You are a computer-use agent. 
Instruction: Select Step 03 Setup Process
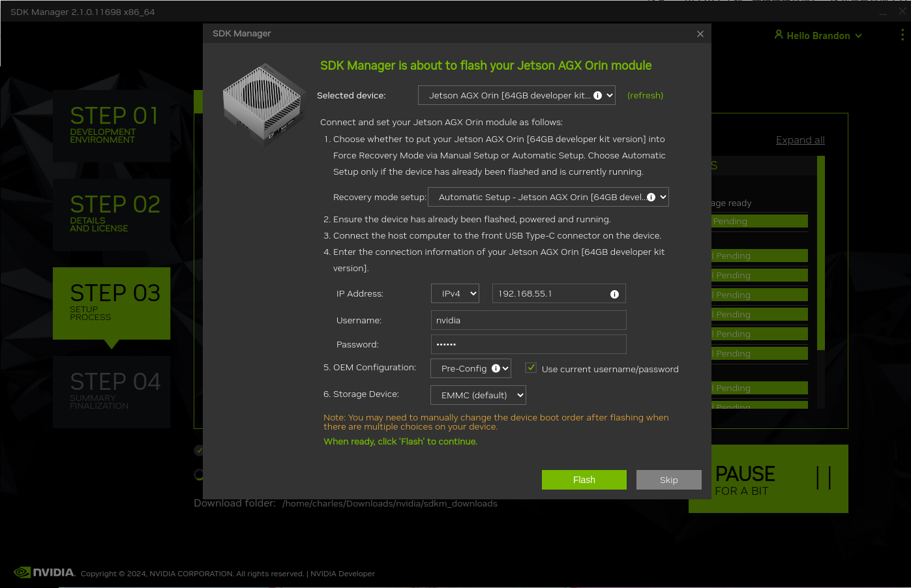pyautogui.click(x=112, y=303)
